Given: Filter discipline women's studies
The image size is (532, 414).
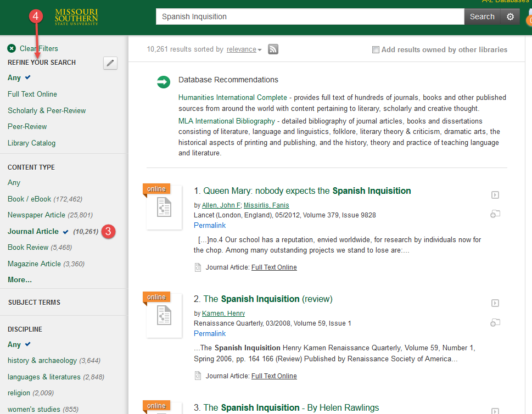Looking at the screenshot, I should click(34, 409).
